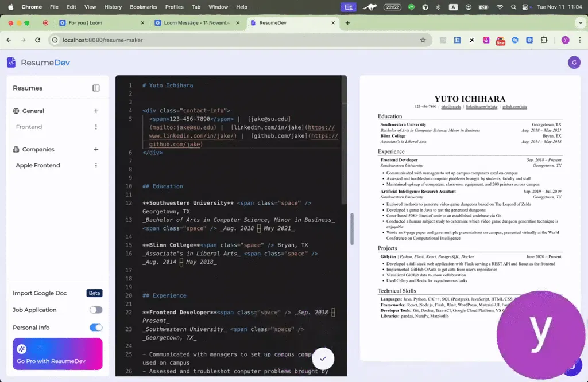The width and height of the screenshot is (588, 382).
Task: Select the Apple Frontend resume
Action: pyautogui.click(x=38, y=166)
